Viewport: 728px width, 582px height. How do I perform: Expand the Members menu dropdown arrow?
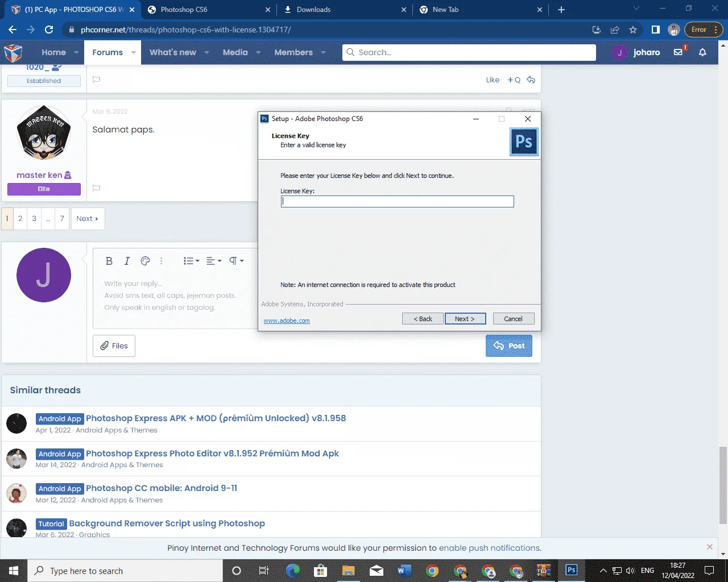click(324, 52)
